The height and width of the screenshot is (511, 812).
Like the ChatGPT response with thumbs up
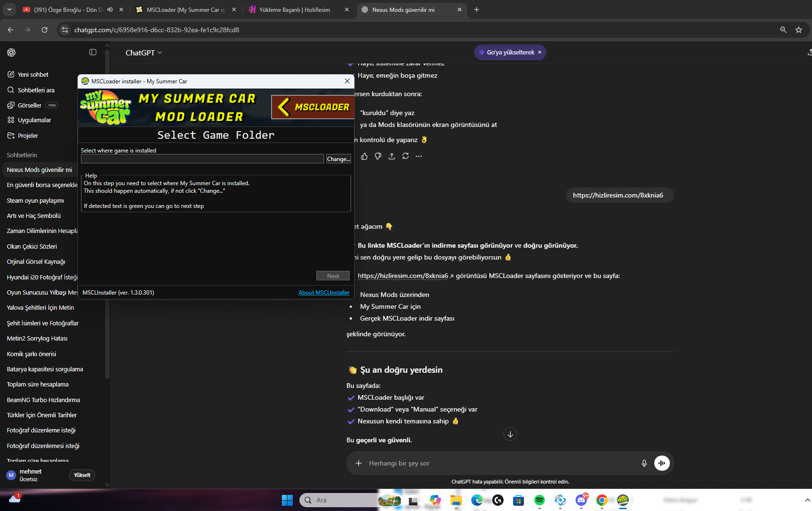(364, 156)
